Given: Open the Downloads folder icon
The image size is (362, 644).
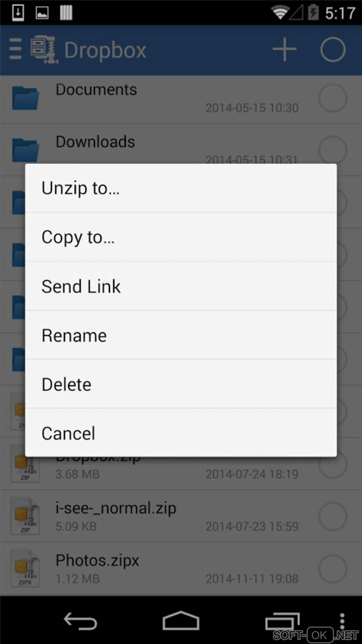Looking at the screenshot, I should [26, 150].
